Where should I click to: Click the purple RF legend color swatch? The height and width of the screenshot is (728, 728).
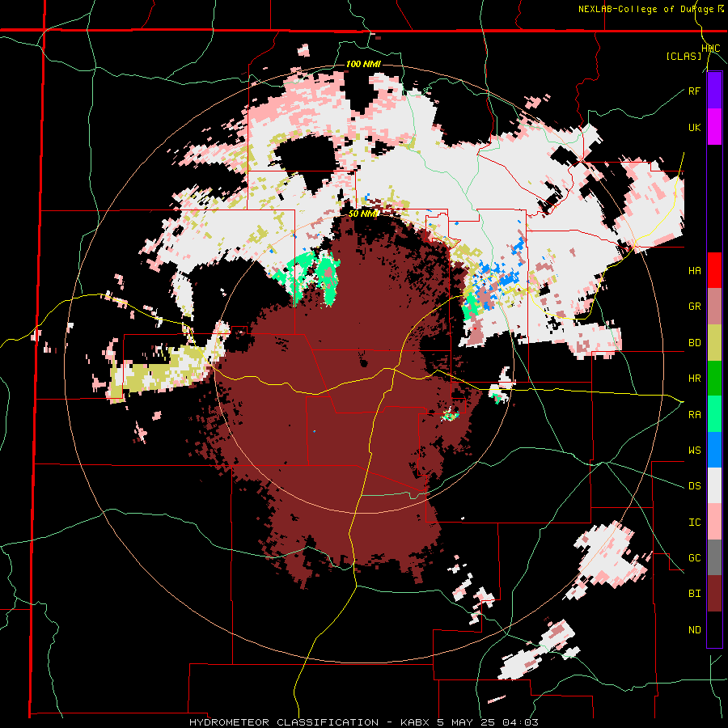click(714, 91)
